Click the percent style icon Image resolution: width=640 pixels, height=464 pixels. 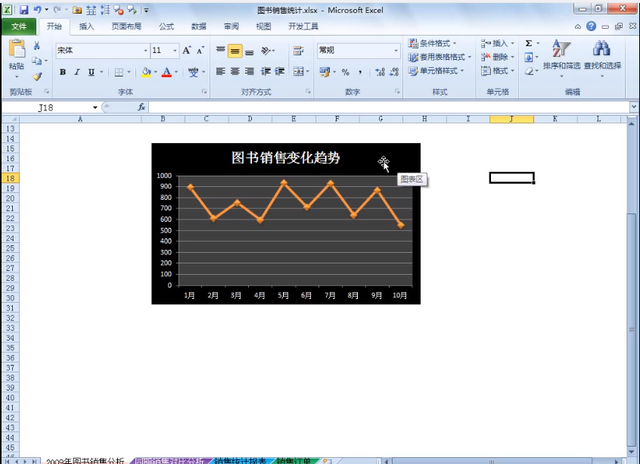[x=345, y=72]
